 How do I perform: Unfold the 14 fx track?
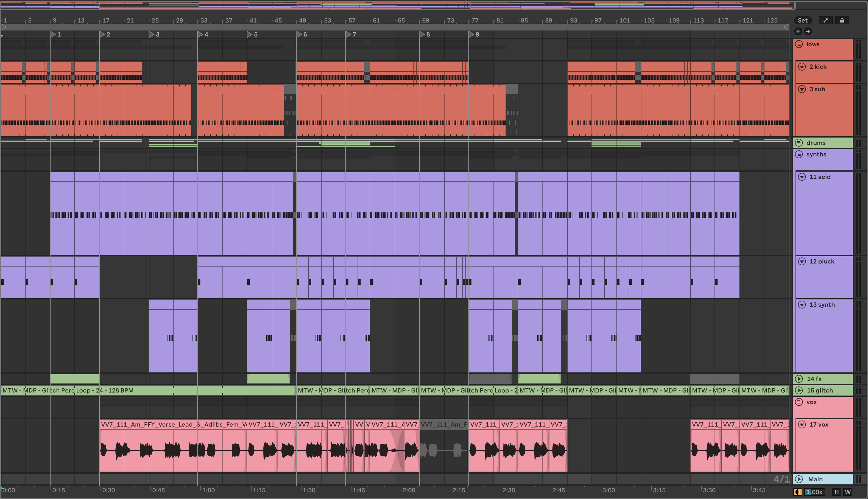pos(799,379)
